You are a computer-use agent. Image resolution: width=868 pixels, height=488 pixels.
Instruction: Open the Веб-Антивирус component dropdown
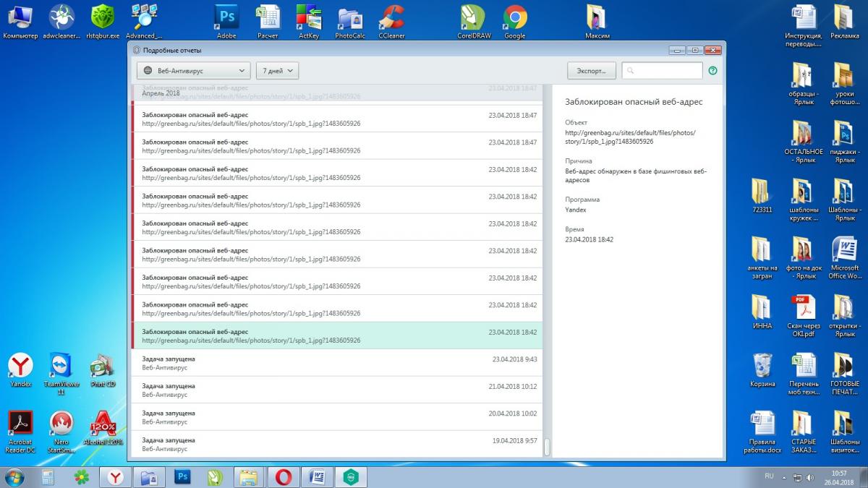pyautogui.click(x=193, y=71)
